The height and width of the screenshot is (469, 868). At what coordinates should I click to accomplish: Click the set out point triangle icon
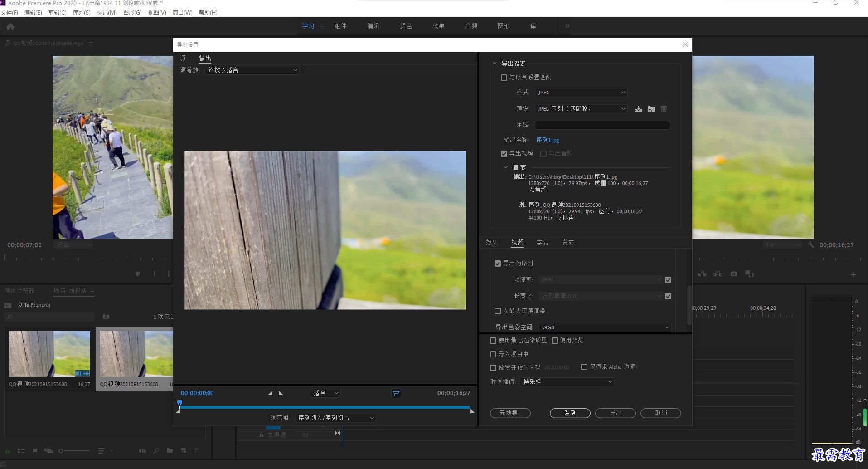click(x=281, y=393)
